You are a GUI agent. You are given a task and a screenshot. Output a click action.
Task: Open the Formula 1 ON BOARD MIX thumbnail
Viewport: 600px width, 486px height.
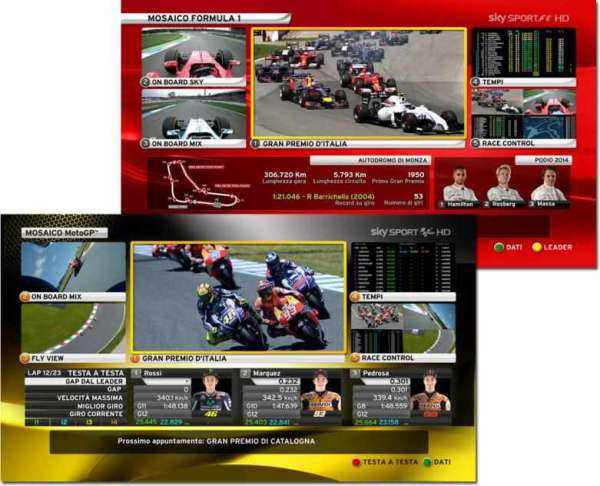point(194,114)
